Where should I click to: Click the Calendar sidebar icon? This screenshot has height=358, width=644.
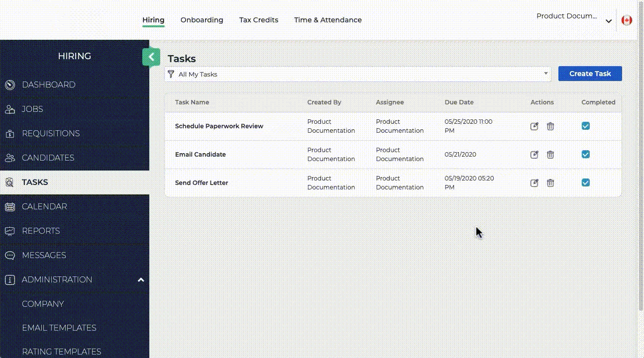click(x=10, y=207)
